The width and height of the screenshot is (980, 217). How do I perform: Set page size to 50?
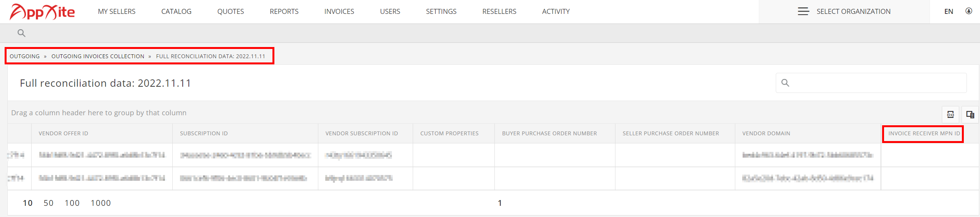click(x=49, y=203)
